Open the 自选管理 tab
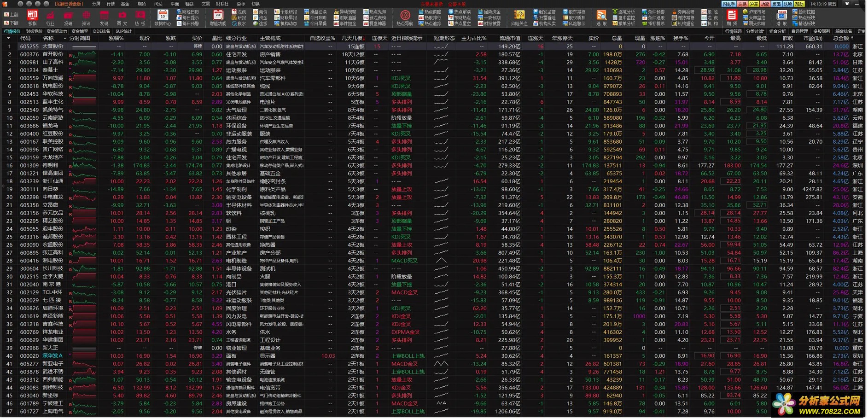The height and width of the screenshot is (419, 868). click(x=799, y=31)
